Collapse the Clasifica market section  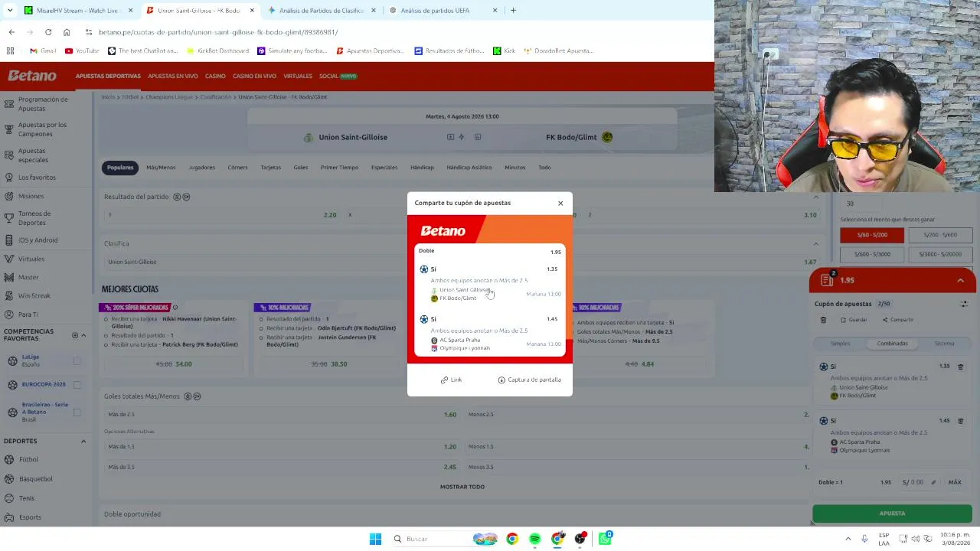(x=815, y=243)
